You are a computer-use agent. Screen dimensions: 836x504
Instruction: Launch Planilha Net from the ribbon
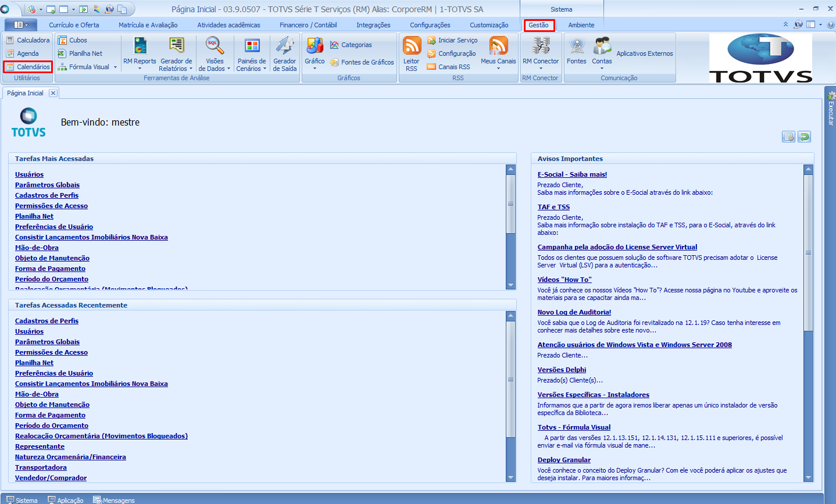(x=80, y=53)
